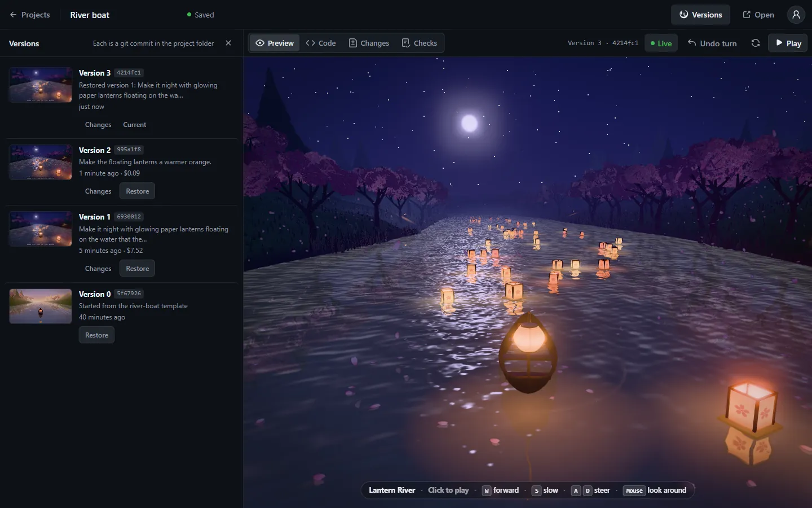Toggle the Live indicator
This screenshot has height=508, width=812.
[x=661, y=43]
